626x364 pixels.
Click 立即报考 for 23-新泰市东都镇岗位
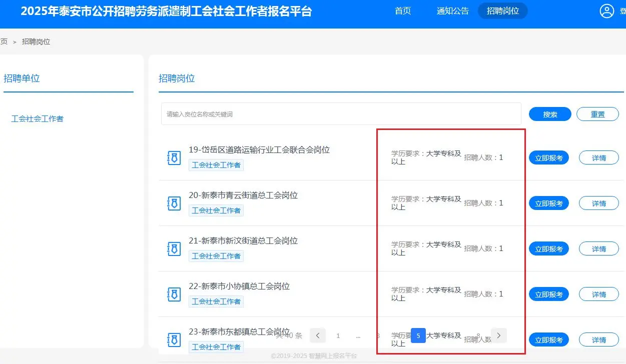[x=548, y=339]
